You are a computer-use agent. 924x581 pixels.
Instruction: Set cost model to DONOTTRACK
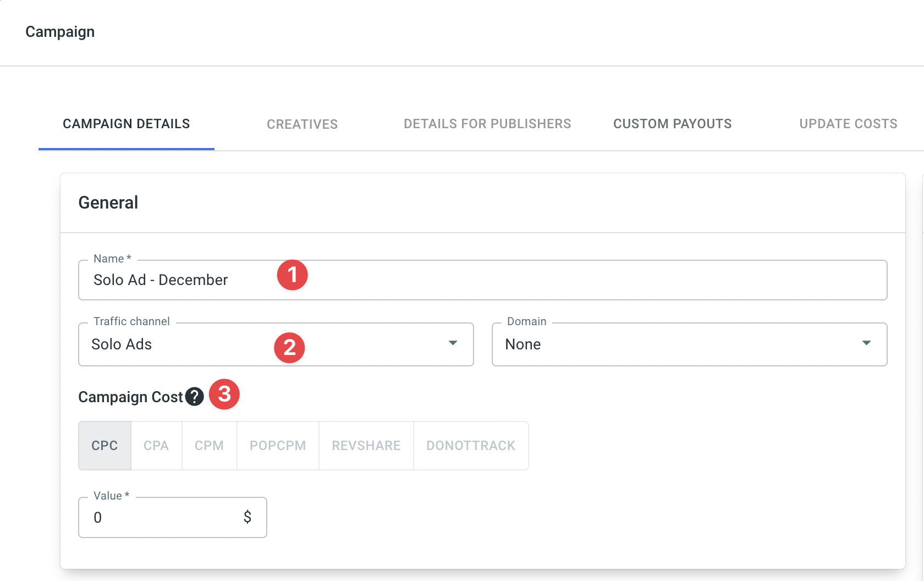pyautogui.click(x=471, y=446)
